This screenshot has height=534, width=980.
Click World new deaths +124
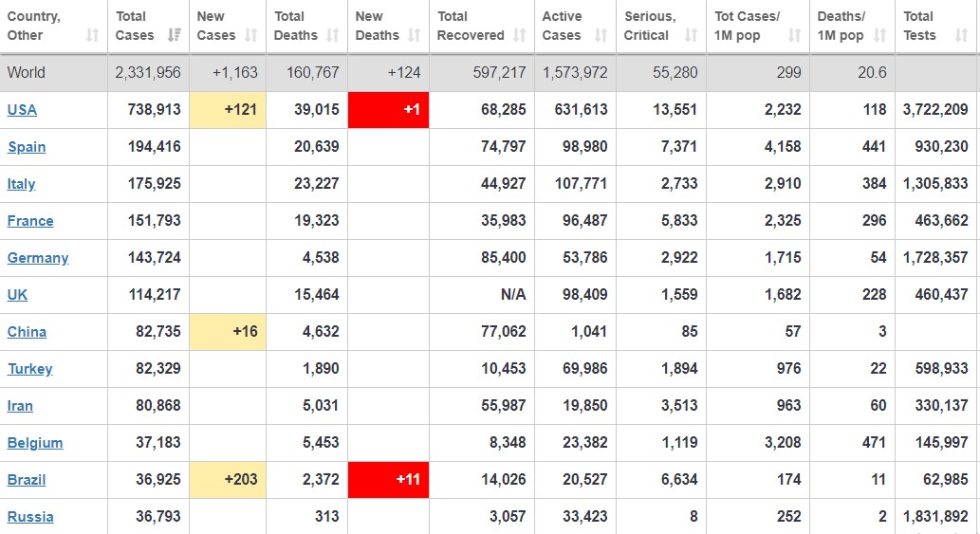(x=404, y=72)
